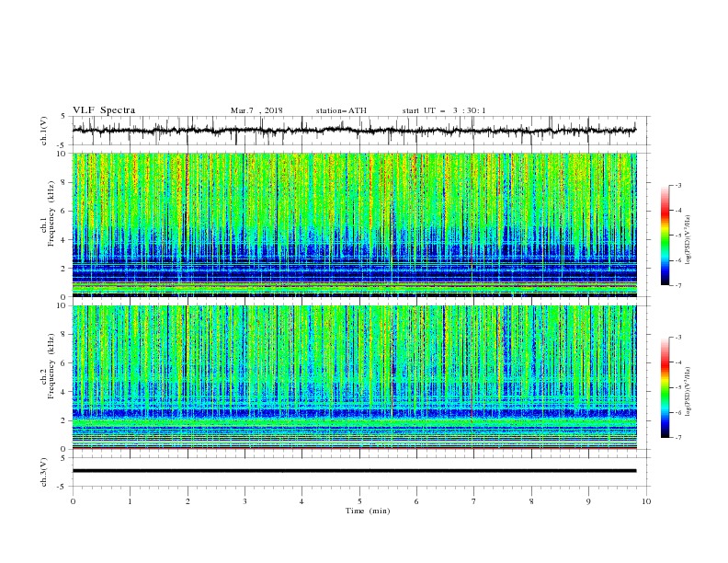Click the ch.2 "Frequency (kHz)" axis label
Screen dimensions: 728x563
[51, 366]
